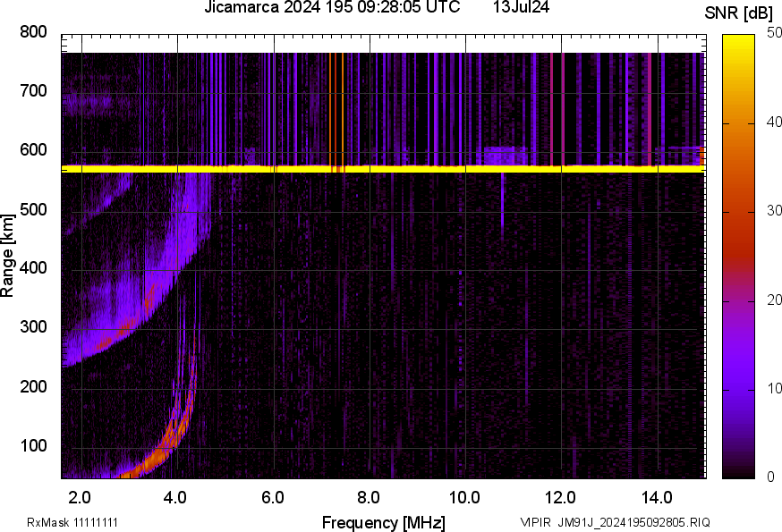Click the 14.0 tick on the frequency axis

click(657, 495)
